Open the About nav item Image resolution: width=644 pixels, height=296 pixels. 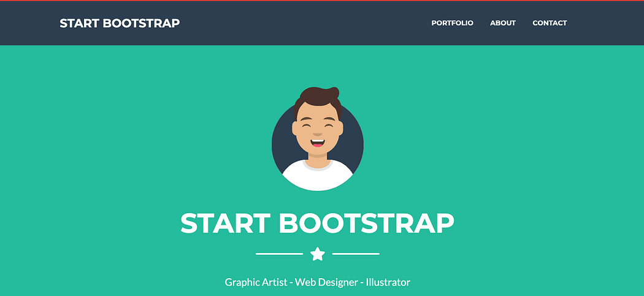(503, 23)
